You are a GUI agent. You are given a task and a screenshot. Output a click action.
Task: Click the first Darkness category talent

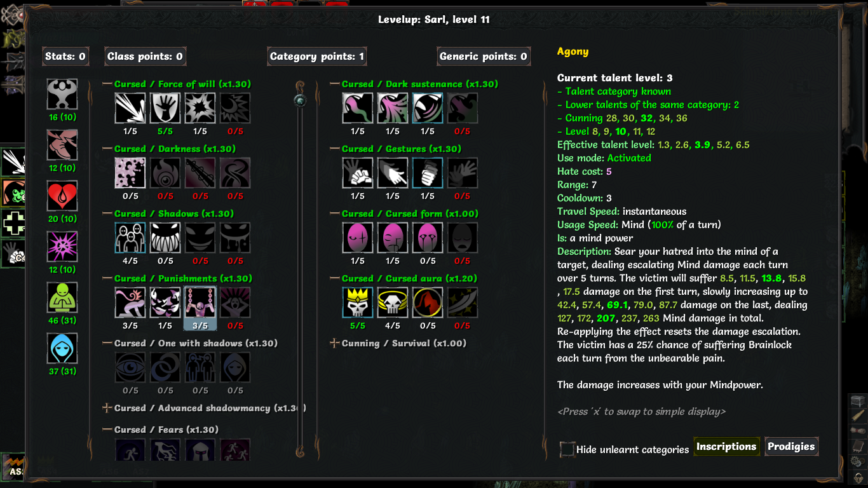(x=130, y=173)
